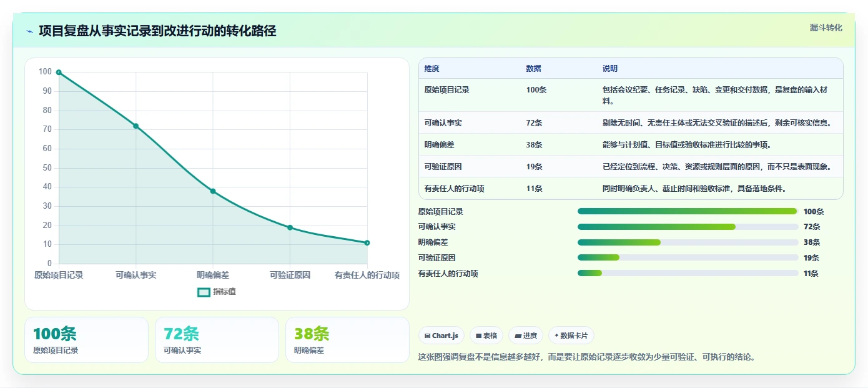Click table value 72条
868x388 pixels.
pyautogui.click(x=534, y=123)
